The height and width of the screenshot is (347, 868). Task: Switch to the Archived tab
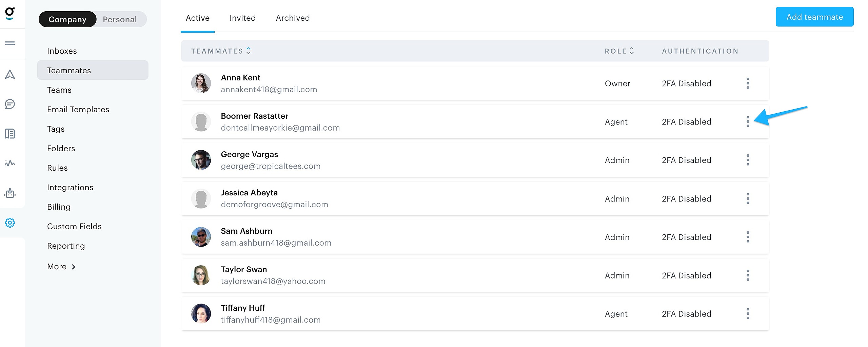(293, 18)
